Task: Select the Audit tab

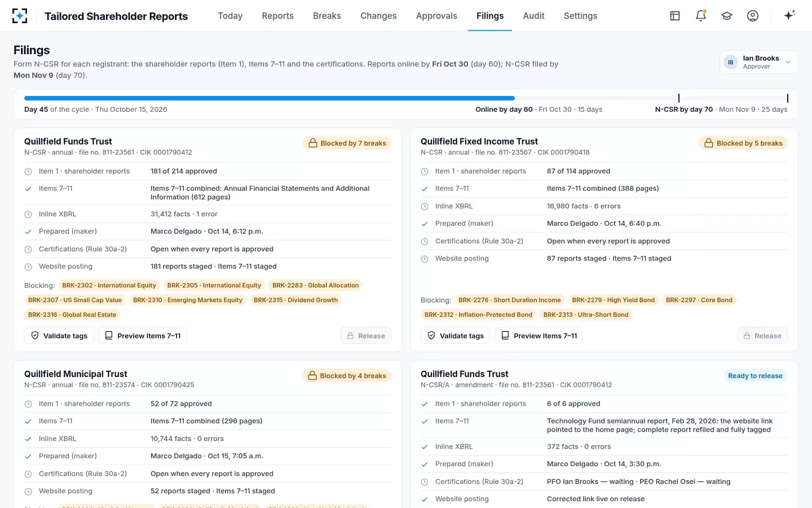Action: click(x=533, y=16)
